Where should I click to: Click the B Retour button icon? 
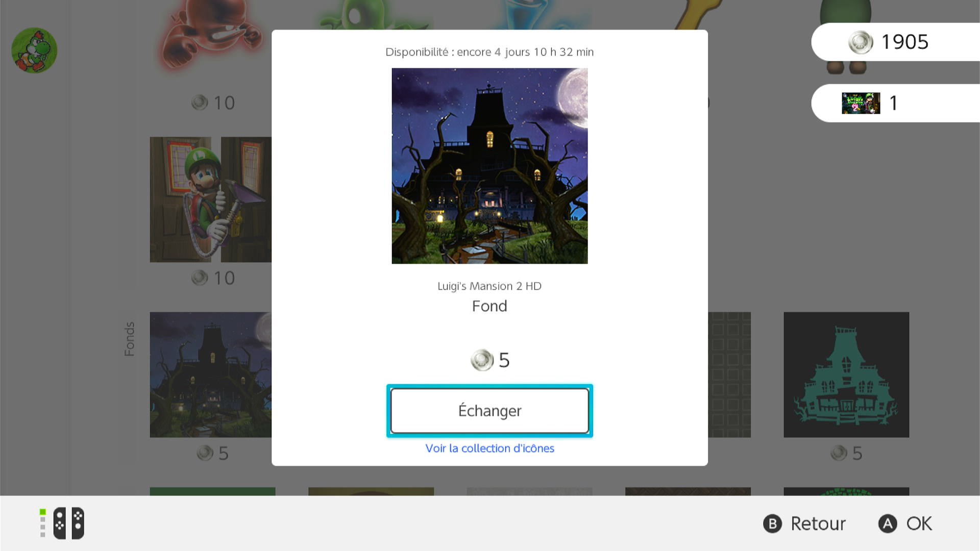coord(772,523)
